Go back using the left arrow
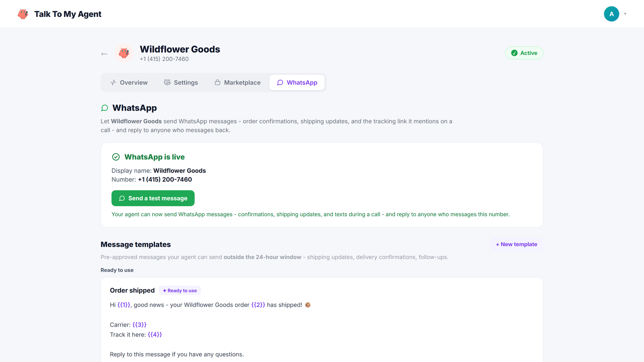644x362 pixels. click(x=104, y=54)
